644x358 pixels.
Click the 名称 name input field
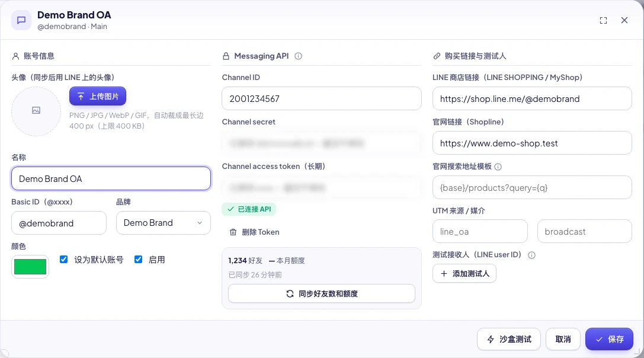pyautogui.click(x=111, y=178)
